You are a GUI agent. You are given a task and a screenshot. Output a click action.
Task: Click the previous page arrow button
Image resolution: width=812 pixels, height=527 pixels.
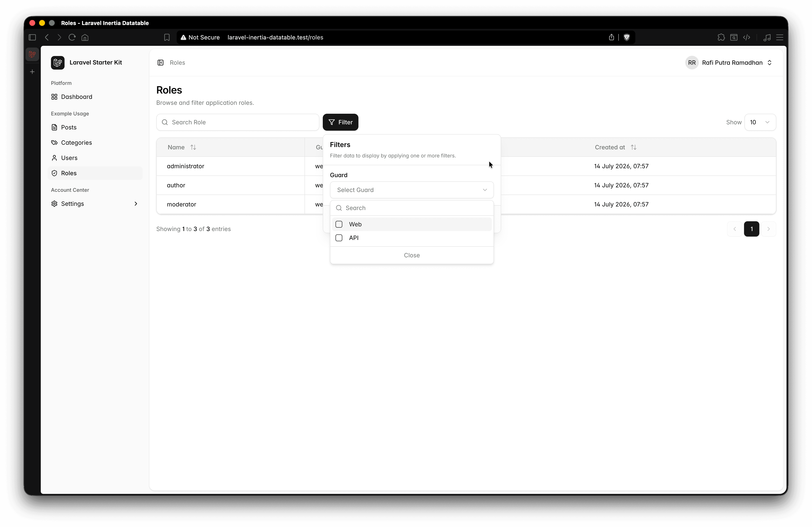(x=734, y=229)
